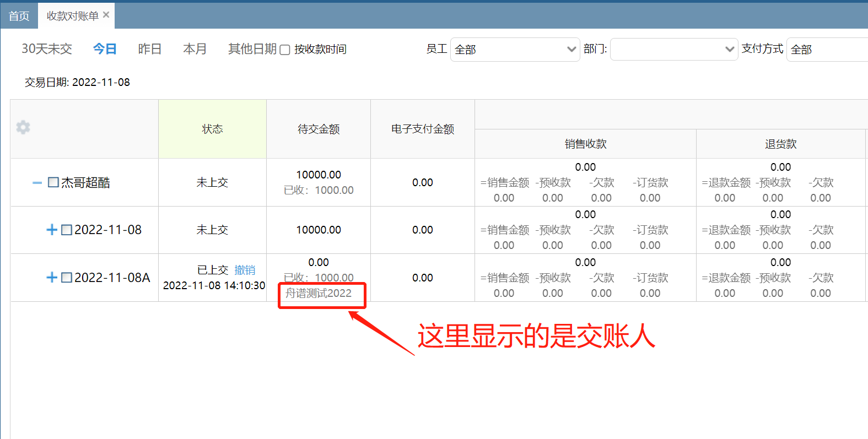
Task: Filter by 30天未交
Action: pos(47,49)
